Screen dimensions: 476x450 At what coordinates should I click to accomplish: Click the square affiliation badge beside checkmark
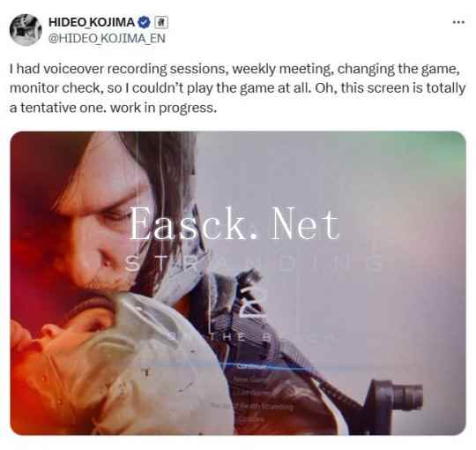[x=161, y=22]
